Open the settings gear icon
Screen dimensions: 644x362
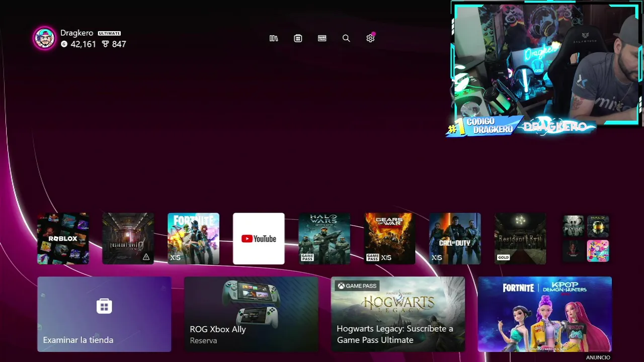(x=370, y=38)
